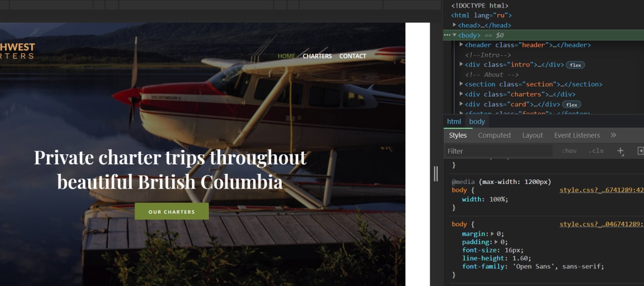Select the <!--Intro--> comment line
Viewport: 644px width, 286px height.
point(488,55)
